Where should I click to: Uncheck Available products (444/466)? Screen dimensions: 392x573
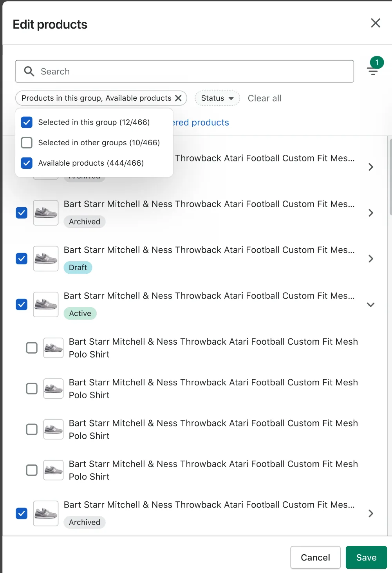(x=27, y=163)
